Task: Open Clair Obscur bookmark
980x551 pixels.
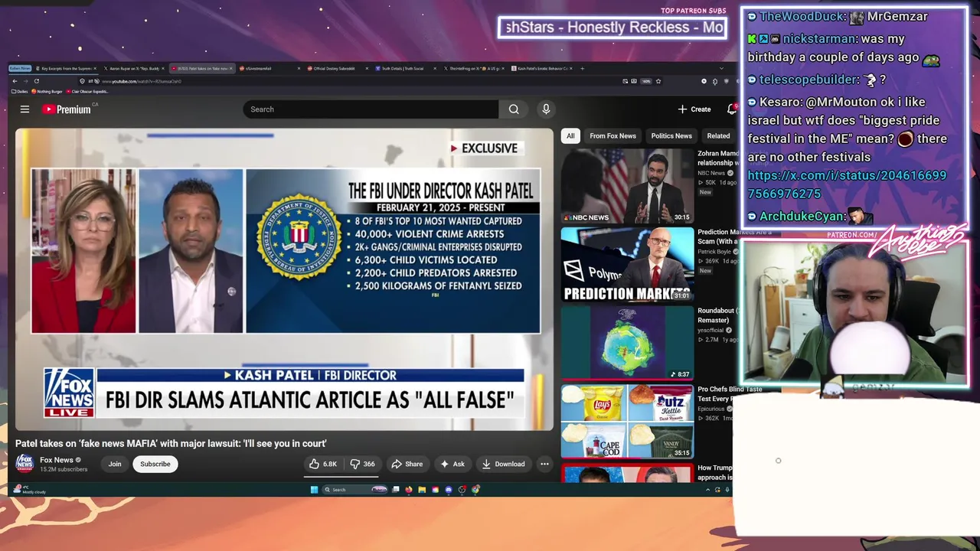Action: coord(88,91)
